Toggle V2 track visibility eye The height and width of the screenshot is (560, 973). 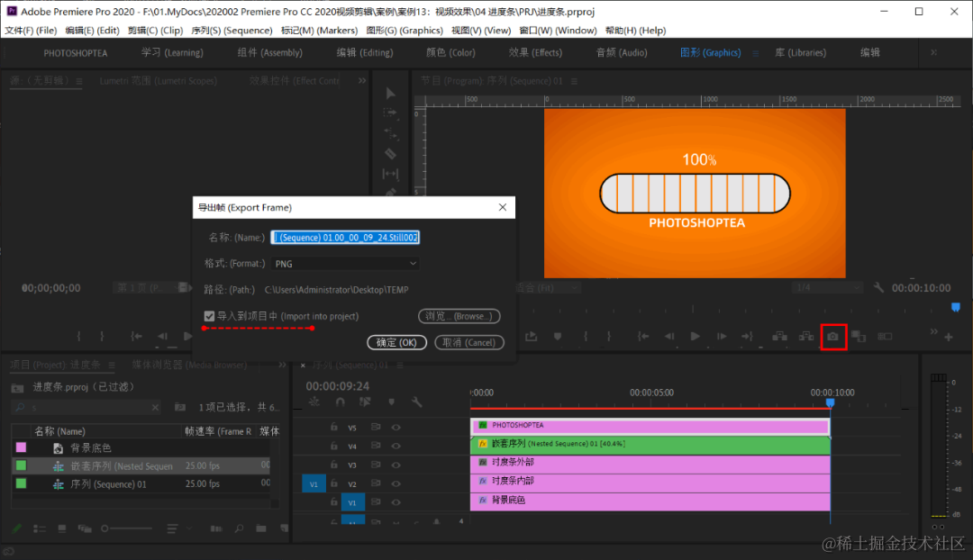pos(396,483)
